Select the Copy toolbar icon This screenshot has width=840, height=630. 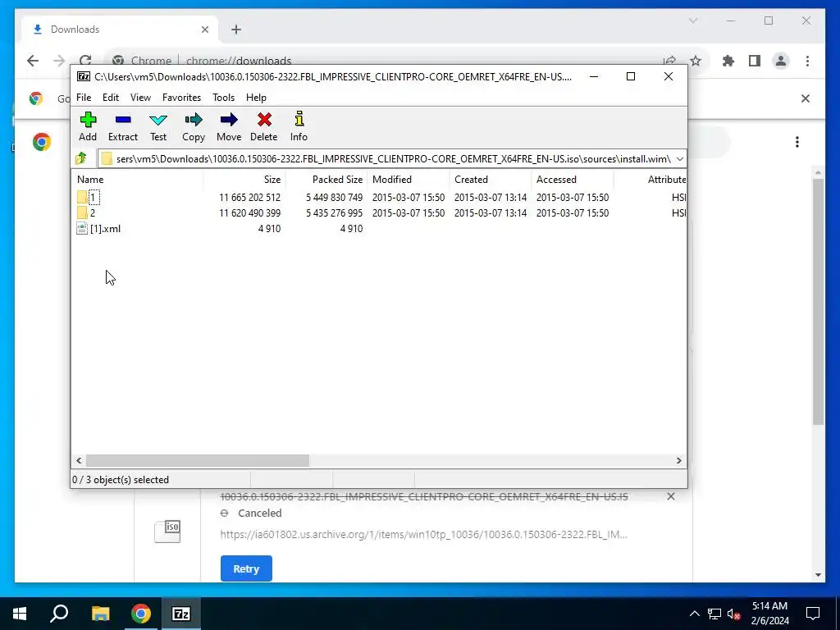194,126
